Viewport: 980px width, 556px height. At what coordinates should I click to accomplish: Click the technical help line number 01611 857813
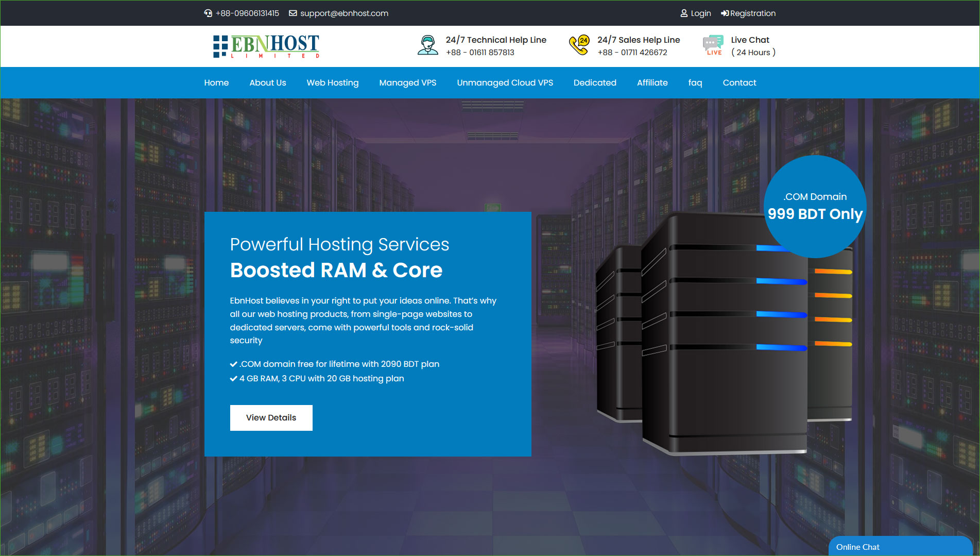480,53
